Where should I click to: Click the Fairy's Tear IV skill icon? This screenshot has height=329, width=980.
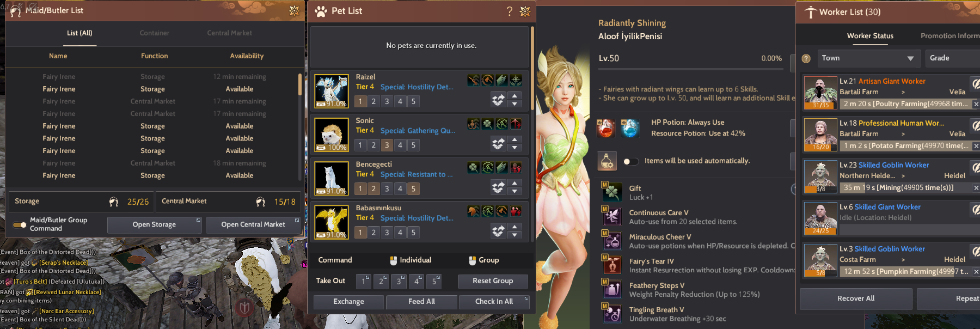(612, 265)
